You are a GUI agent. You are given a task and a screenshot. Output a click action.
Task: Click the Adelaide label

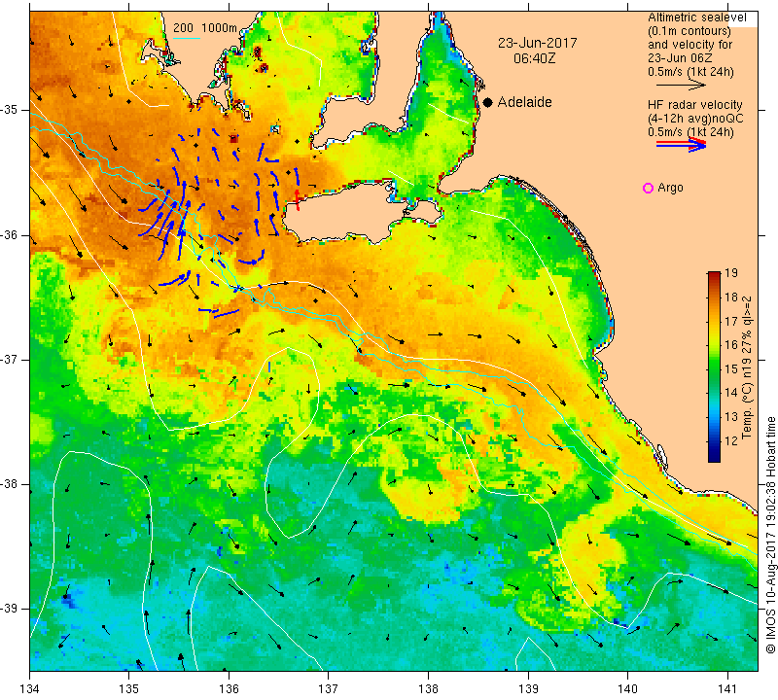524,102
